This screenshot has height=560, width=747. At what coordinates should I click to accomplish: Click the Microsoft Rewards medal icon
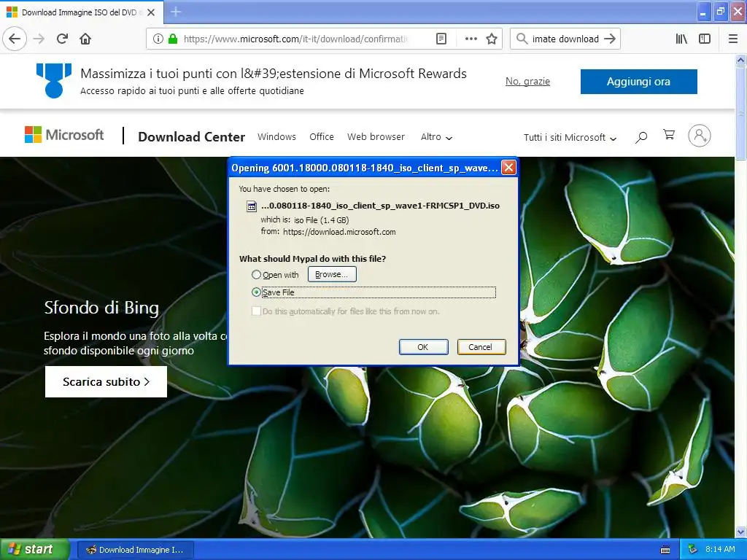coord(54,80)
